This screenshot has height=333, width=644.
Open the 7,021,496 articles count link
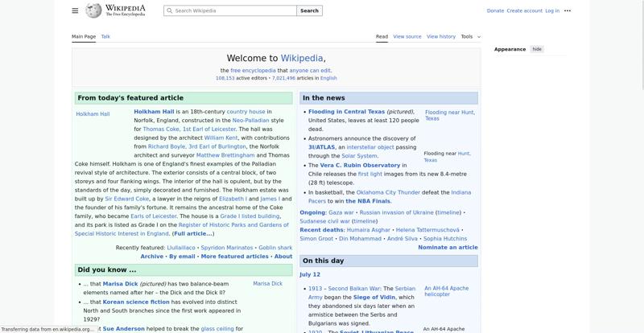[x=283, y=78]
